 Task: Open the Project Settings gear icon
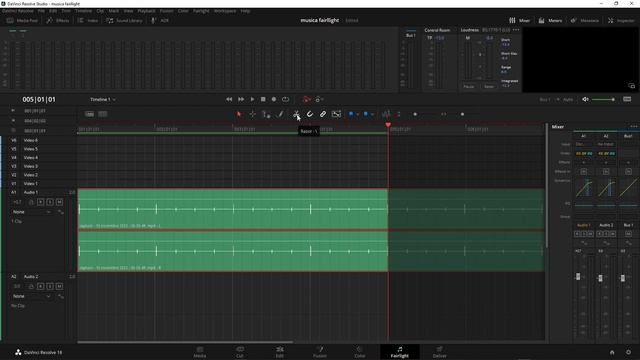point(629,352)
